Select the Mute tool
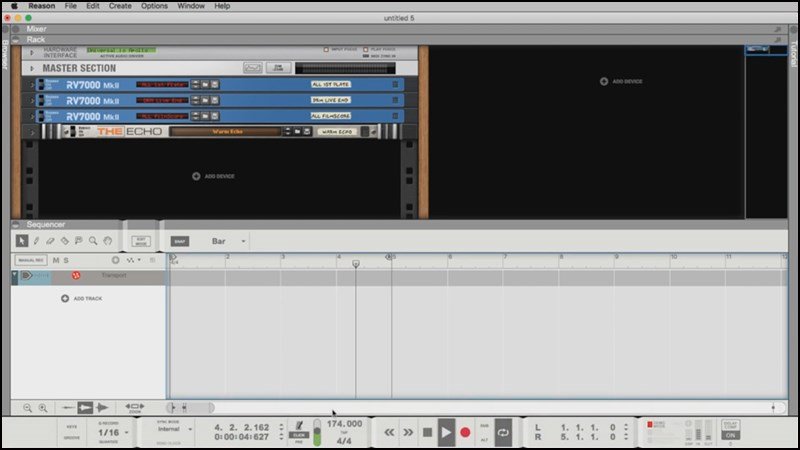 (79, 241)
